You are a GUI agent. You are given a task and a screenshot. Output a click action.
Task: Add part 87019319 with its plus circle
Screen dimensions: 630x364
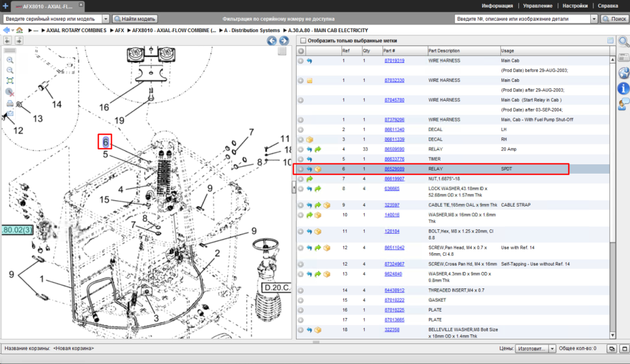(301, 61)
